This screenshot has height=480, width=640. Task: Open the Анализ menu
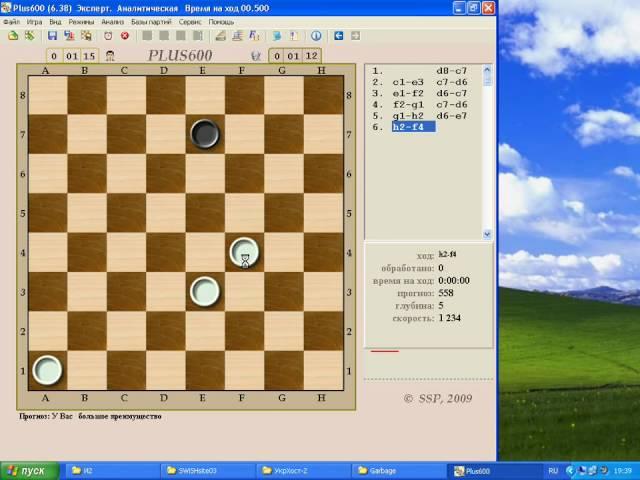[x=113, y=22]
